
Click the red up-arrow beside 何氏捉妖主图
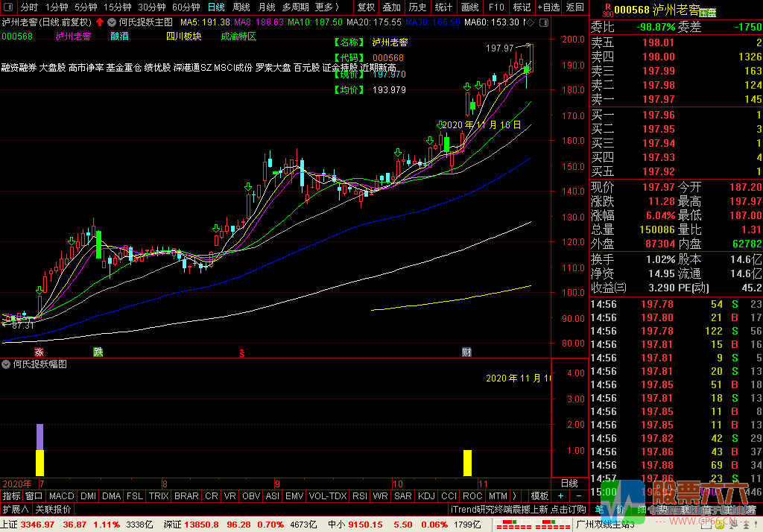pos(100,22)
